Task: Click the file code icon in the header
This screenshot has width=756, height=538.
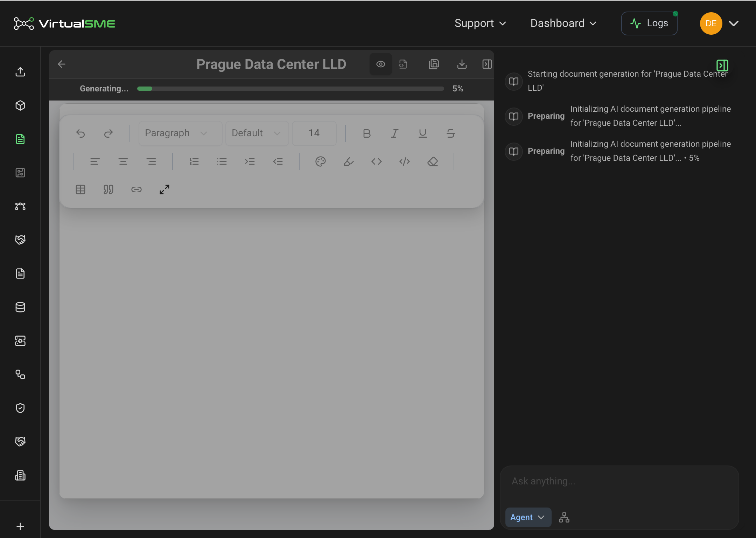Action: coord(403,64)
